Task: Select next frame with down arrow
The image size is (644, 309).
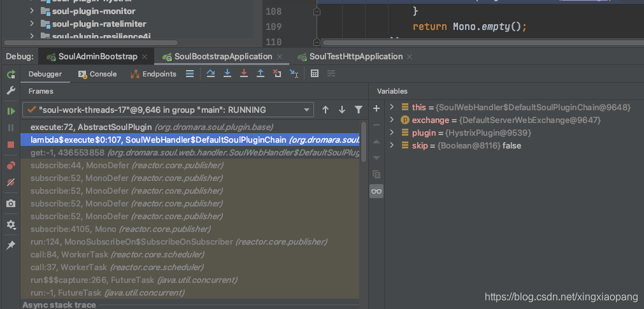Action: pyautogui.click(x=341, y=110)
